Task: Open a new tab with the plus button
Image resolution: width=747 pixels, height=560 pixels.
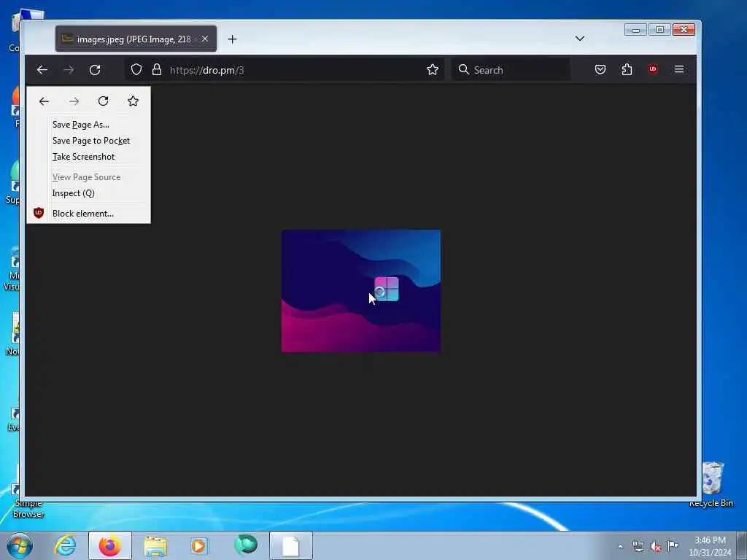Action: [233, 39]
